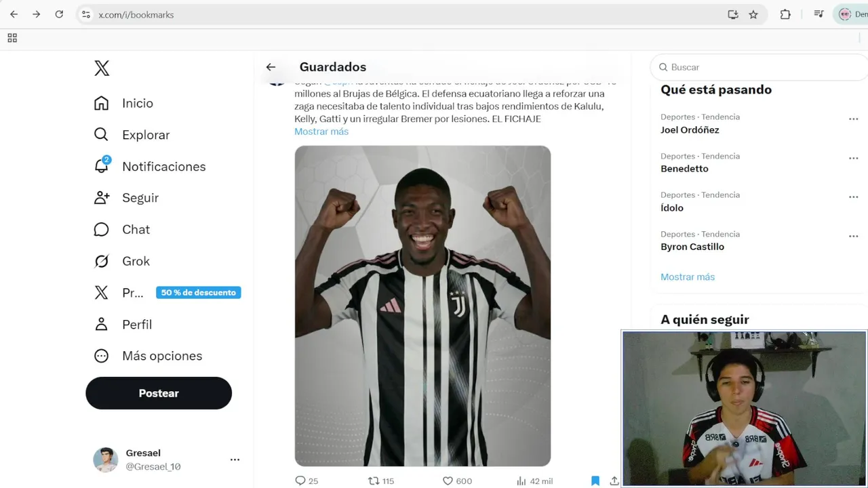Repost the tweet with 115 reposts
This screenshot has height=488, width=868.
coord(374,481)
